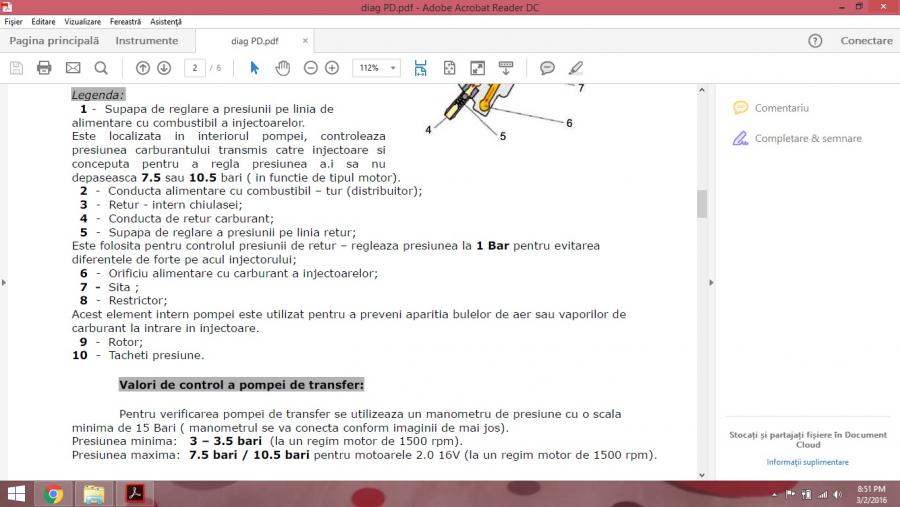Click the document vertical scrollbar thumb
Viewport: 900px width, 507px height.
702,203
